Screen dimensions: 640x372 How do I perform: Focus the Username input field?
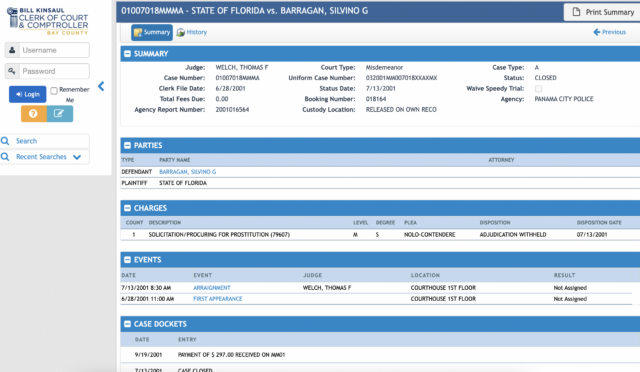click(54, 50)
